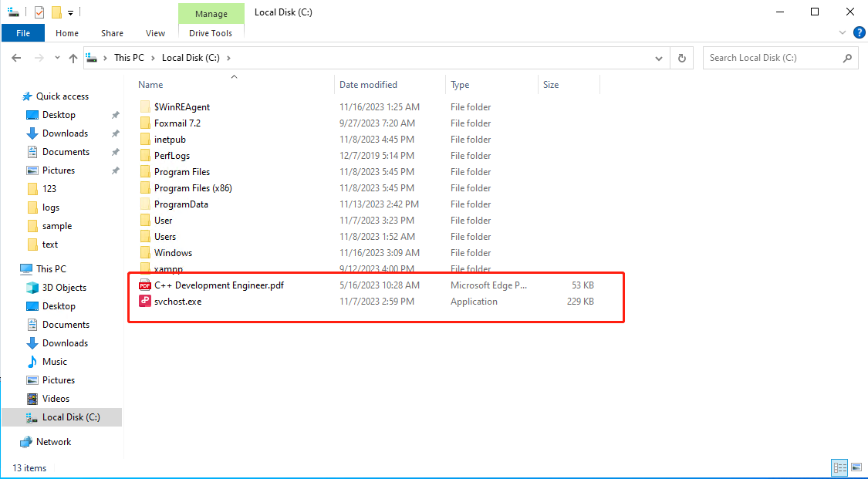Click the Refresh button beside address bar
Viewport: 868px width, 479px height.
click(x=681, y=58)
